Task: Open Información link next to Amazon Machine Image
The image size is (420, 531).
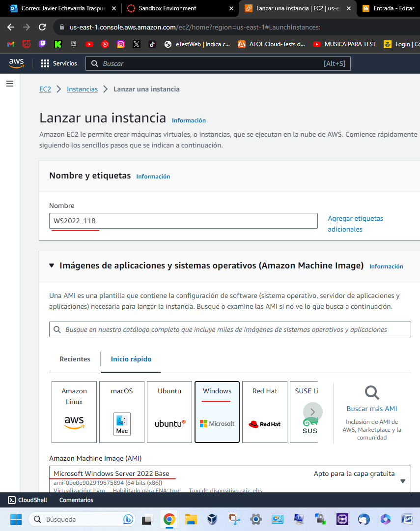Action: point(386,266)
